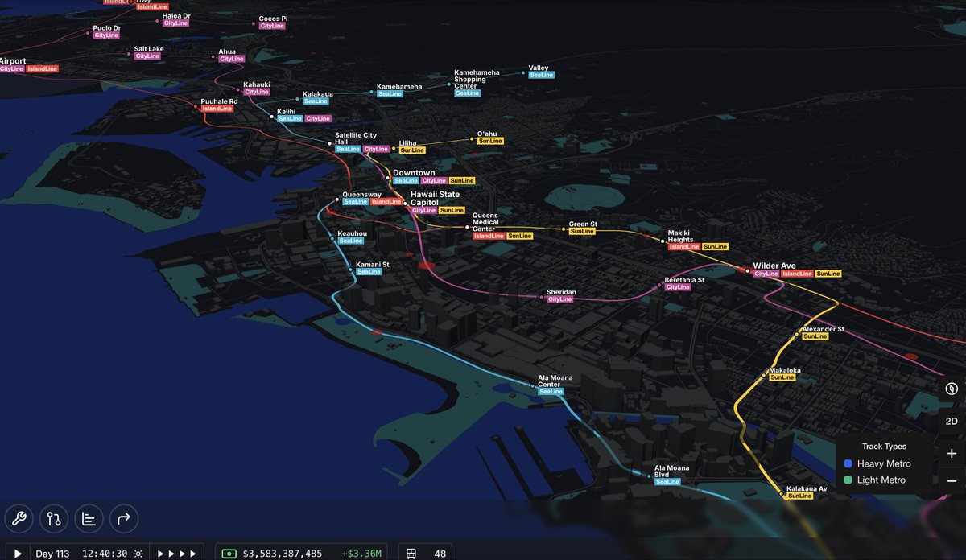Click SunLine tag under Makaloka
The image size is (966, 560).
click(782, 377)
